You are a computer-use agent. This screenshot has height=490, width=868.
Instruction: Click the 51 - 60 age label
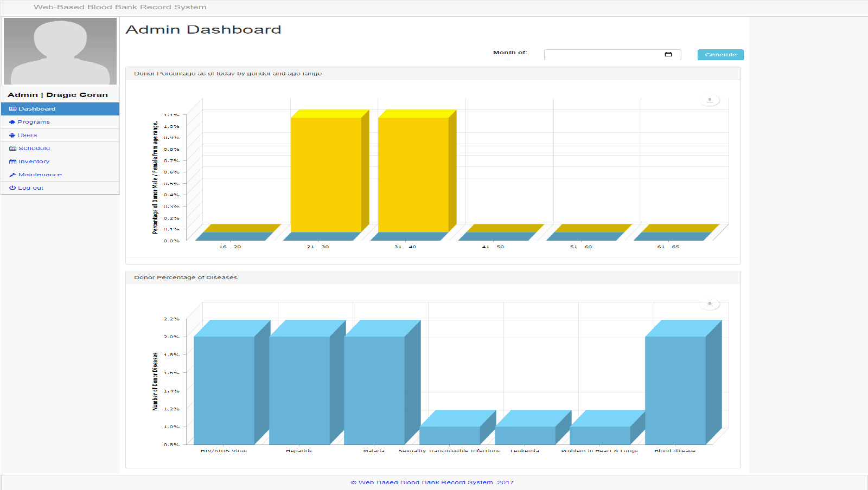pyautogui.click(x=581, y=247)
